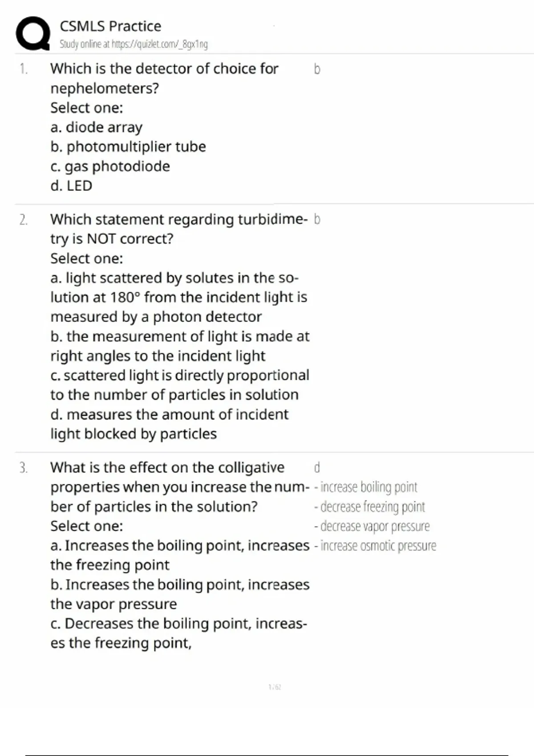This screenshot has width=534, height=756.
Task: Choose turbidimetry option 'c. scattered light is directly proportional'
Action: point(180,375)
